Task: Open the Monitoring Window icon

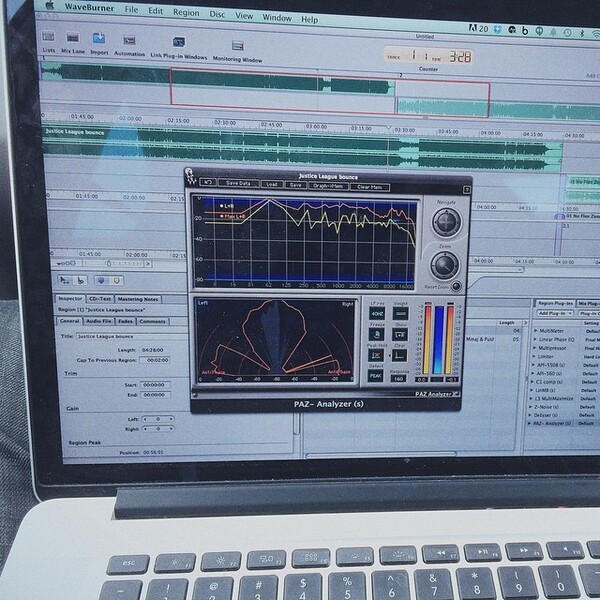Action: point(238,46)
